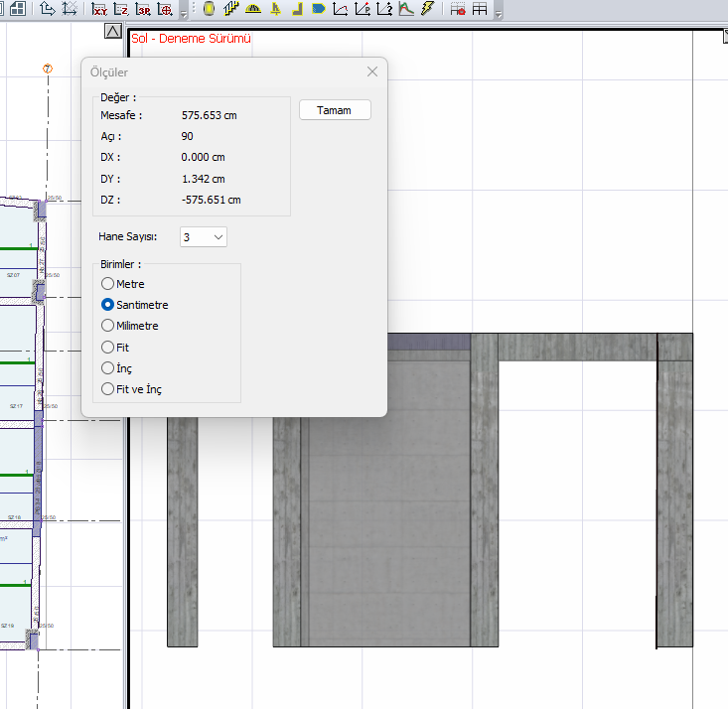Select the Milimetre radio button
The width and height of the screenshot is (728, 709).
(x=108, y=326)
